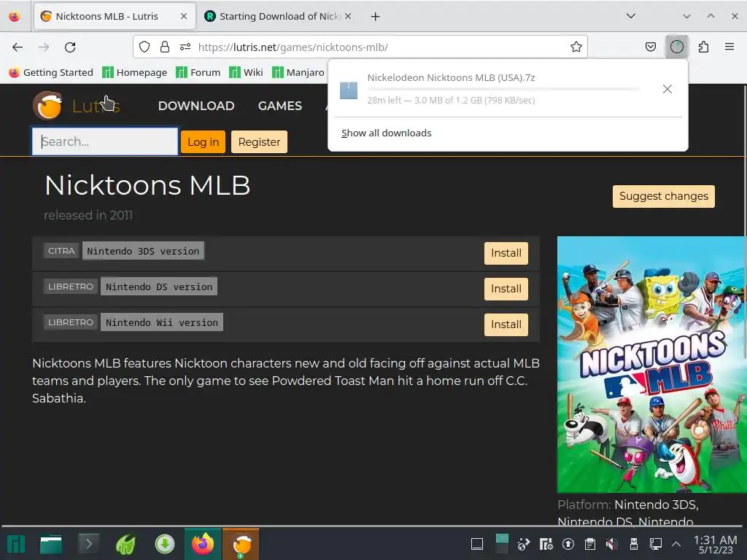This screenshot has height=560, width=747.
Task: Open the GAMES menu on Lutris
Action: coord(280,106)
